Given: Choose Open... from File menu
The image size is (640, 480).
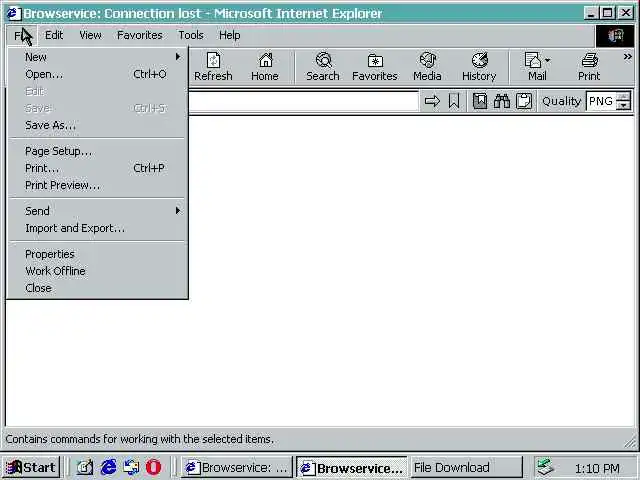Looking at the screenshot, I should (97, 74).
